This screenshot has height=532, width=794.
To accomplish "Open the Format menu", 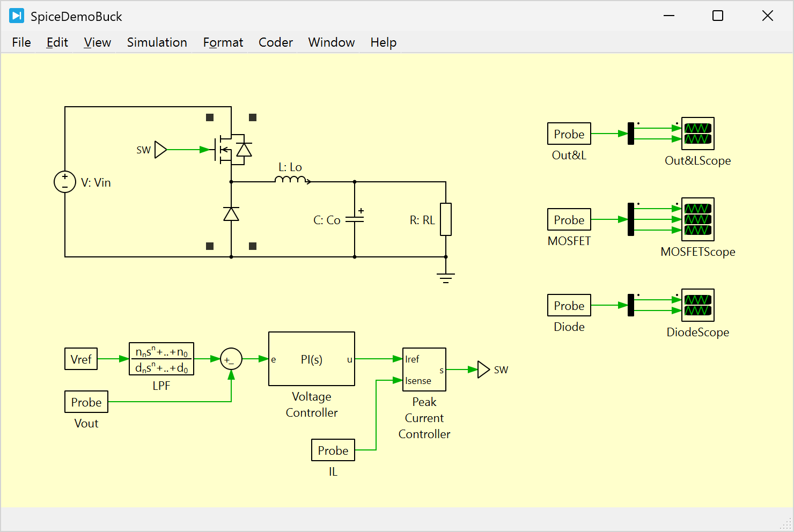I will [x=223, y=42].
